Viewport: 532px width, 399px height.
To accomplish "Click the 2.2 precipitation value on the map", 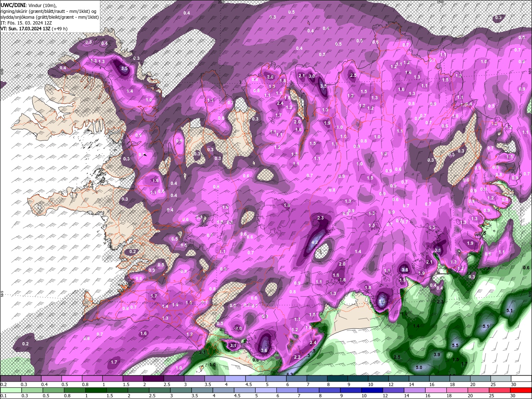I will click(x=297, y=357).
